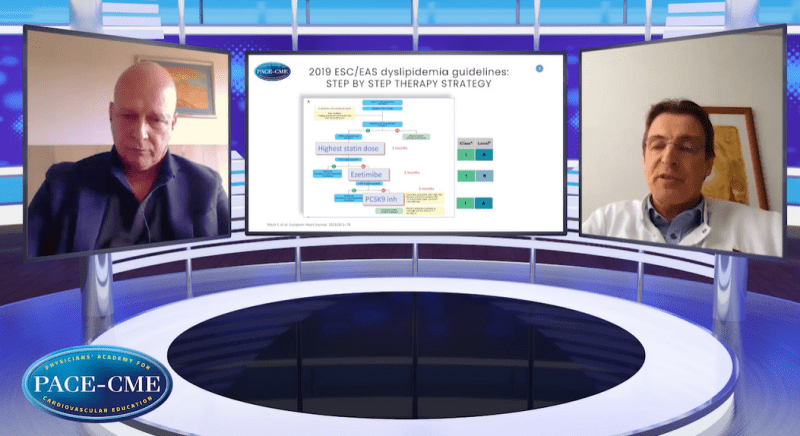Click the subtitle "STEP BY STEP THERAPY STRATEGY"
This screenshot has width=800, height=436.
409,84
